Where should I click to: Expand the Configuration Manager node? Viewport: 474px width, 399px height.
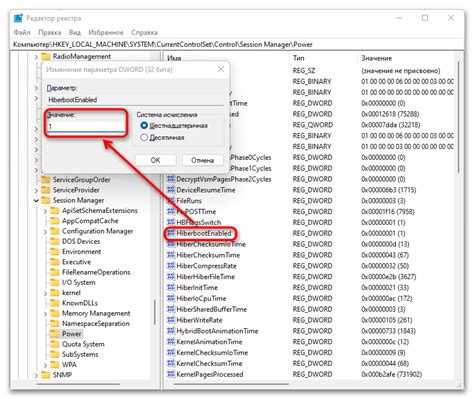click(x=45, y=231)
